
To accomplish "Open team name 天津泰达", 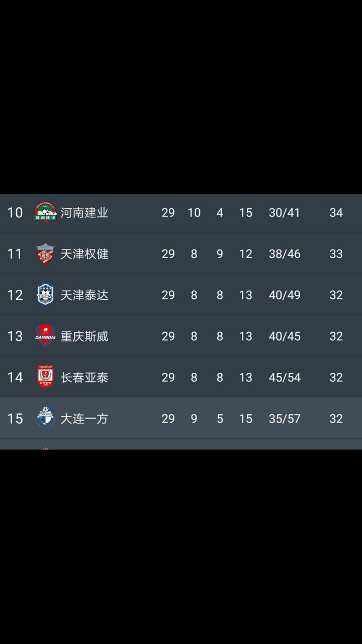I will [84, 295].
